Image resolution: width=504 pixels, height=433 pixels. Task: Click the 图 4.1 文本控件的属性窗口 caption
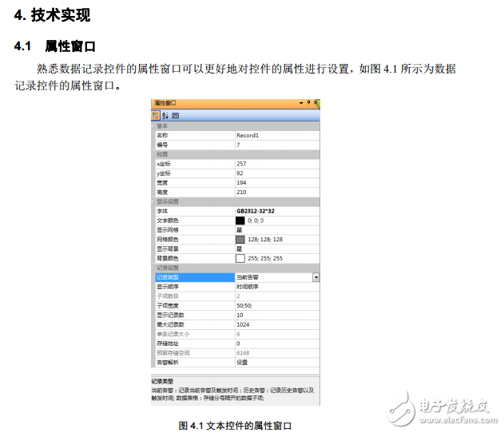pyautogui.click(x=235, y=426)
